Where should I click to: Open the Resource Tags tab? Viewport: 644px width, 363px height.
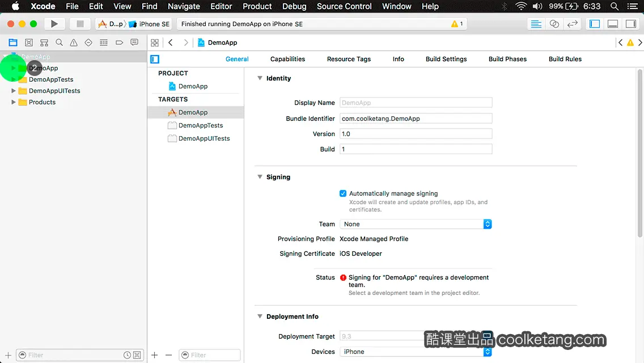pyautogui.click(x=349, y=59)
